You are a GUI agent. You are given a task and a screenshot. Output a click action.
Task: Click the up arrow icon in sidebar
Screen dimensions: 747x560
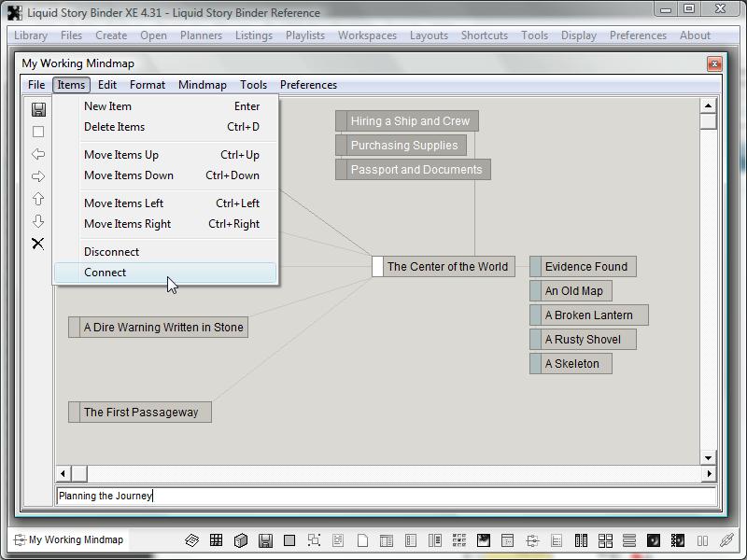click(x=38, y=199)
